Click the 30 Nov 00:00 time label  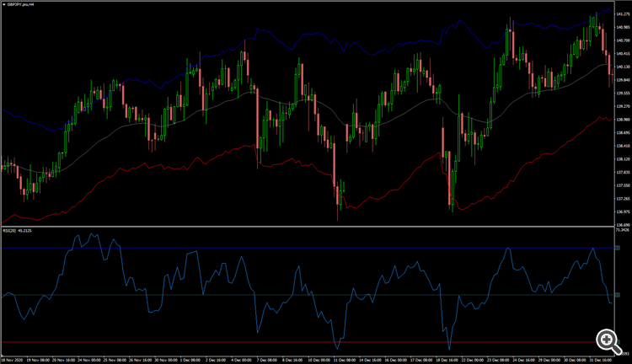coord(166,360)
